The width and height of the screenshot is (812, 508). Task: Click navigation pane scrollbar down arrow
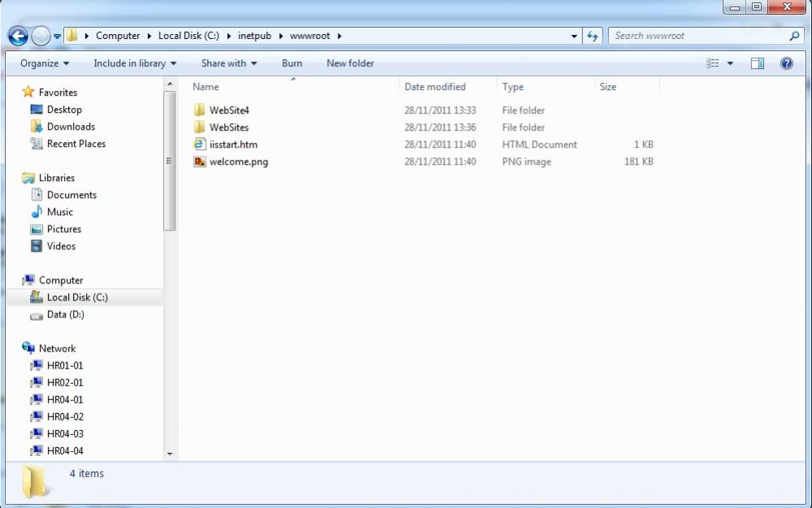[170, 454]
